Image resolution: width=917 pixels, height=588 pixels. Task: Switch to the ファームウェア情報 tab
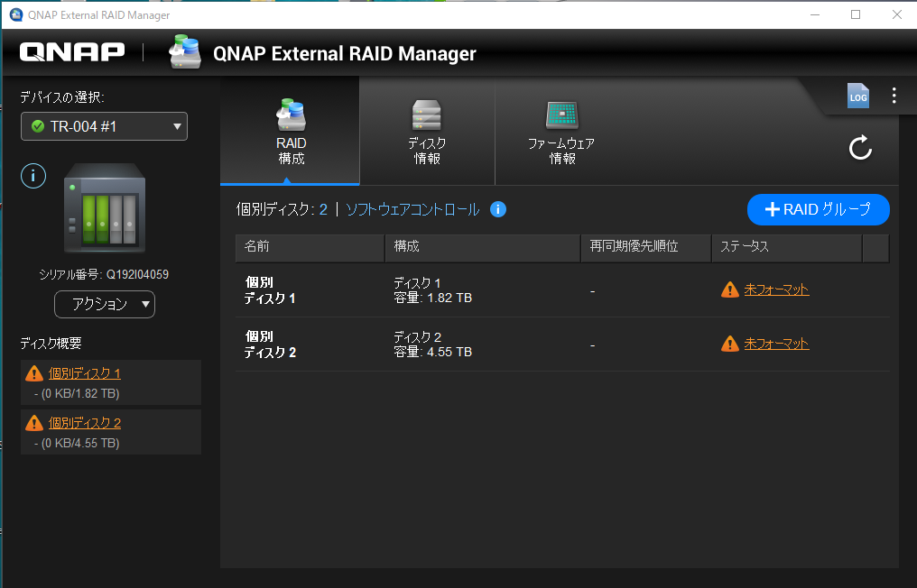pyautogui.click(x=561, y=132)
